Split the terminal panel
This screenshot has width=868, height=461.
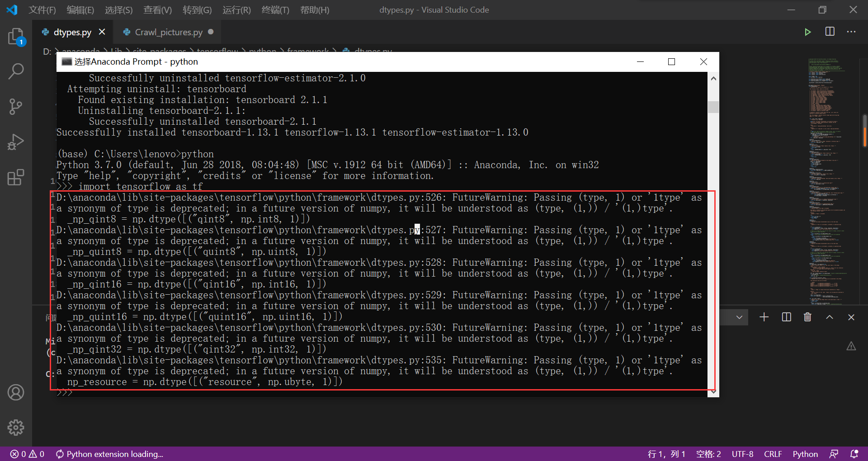pyautogui.click(x=787, y=317)
